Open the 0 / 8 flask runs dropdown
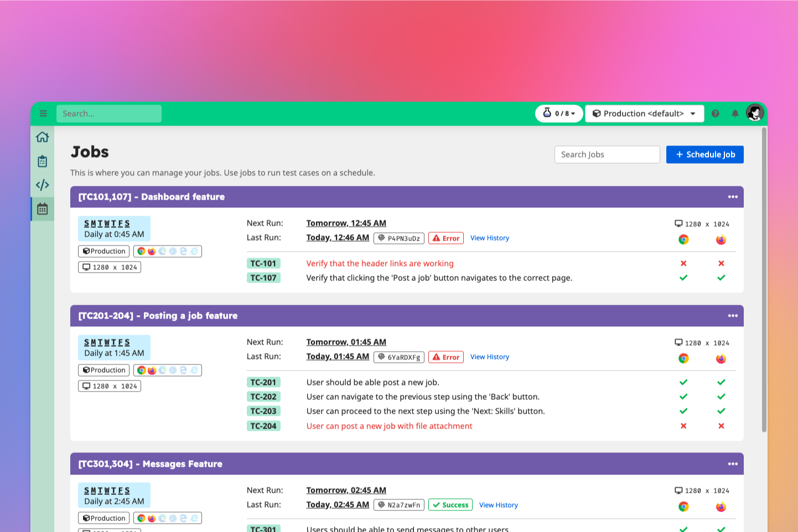The width and height of the screenshot is (798, 532). pos(559,113)
